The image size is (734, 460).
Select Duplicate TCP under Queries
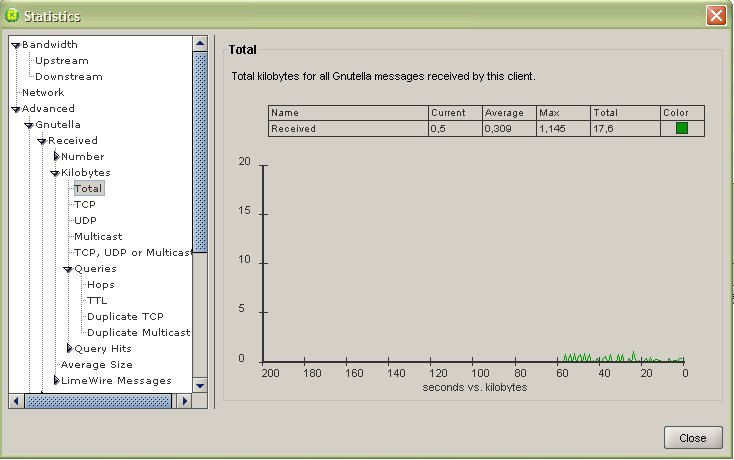click(125, 317)
